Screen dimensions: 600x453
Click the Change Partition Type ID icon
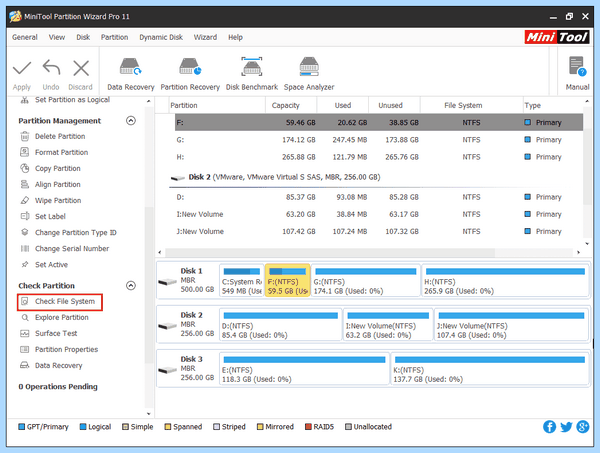pos(24,233)
